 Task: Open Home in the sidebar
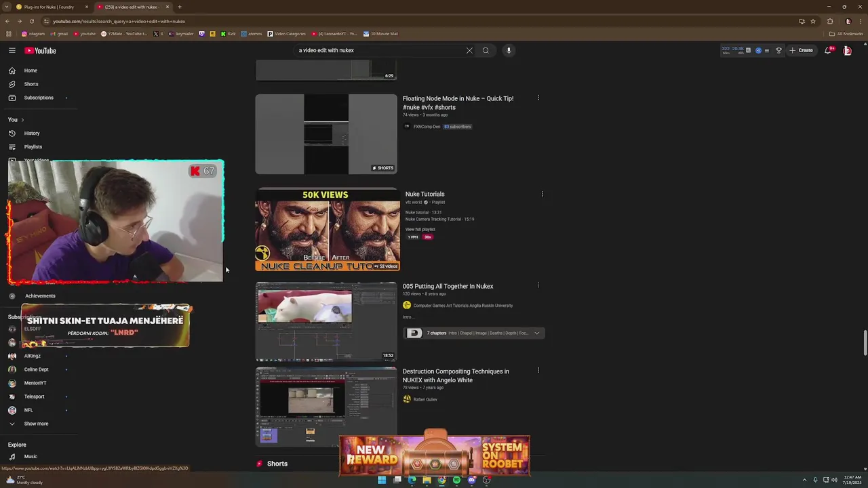[31, 70]
